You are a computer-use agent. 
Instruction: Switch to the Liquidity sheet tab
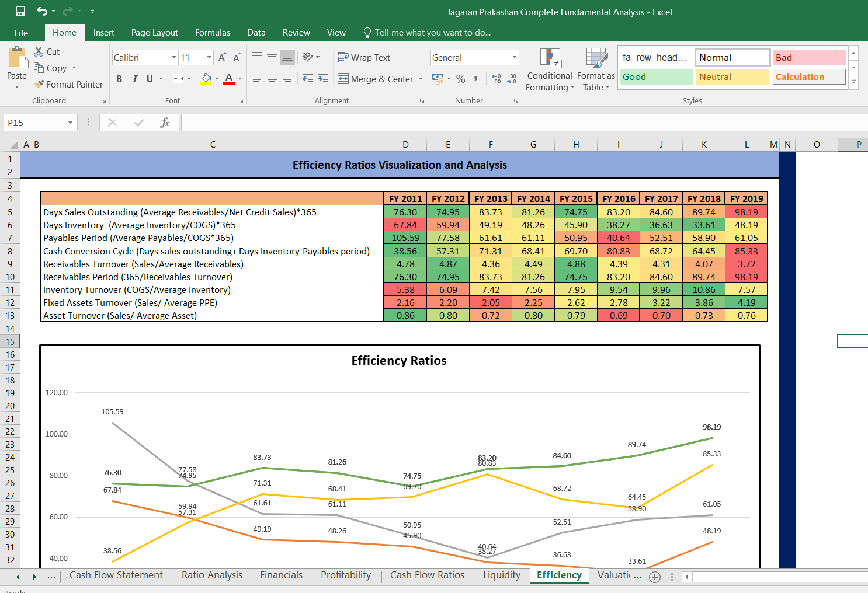coord(502,575)
